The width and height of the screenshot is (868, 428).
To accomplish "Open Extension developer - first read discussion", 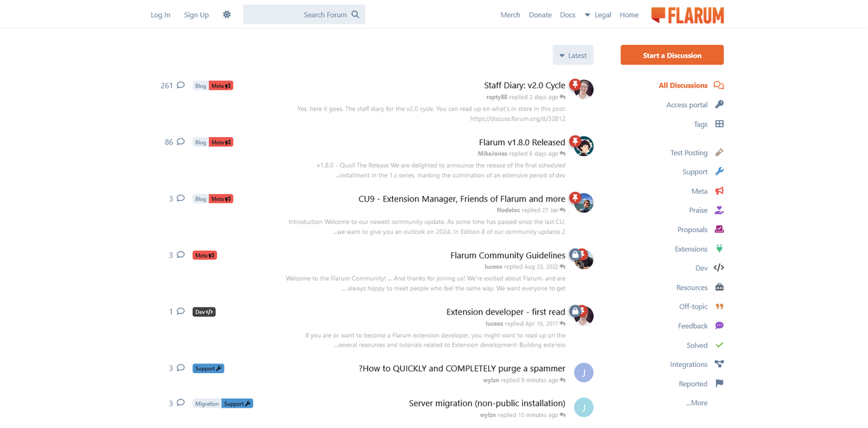I will pyautogui.click(x=506, y=312).
